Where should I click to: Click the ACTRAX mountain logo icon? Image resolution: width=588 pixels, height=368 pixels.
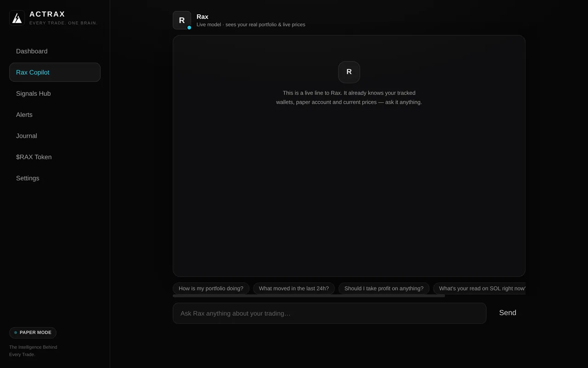(17, 18)
